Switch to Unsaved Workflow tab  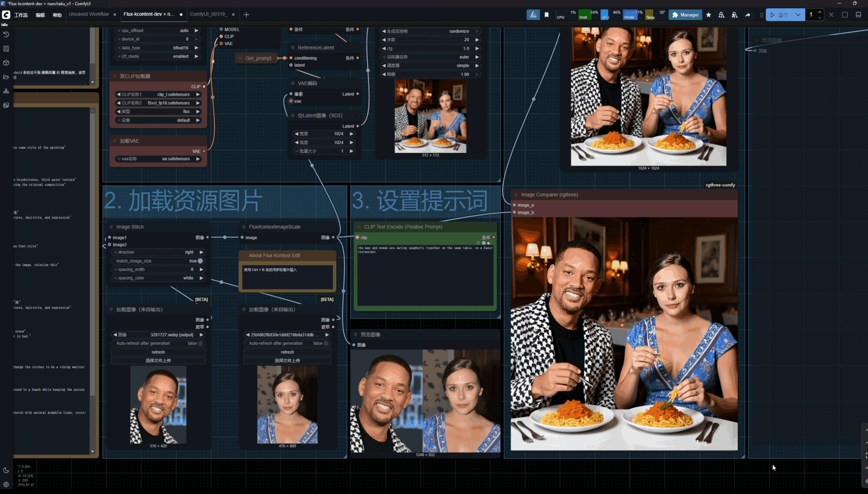89,14
